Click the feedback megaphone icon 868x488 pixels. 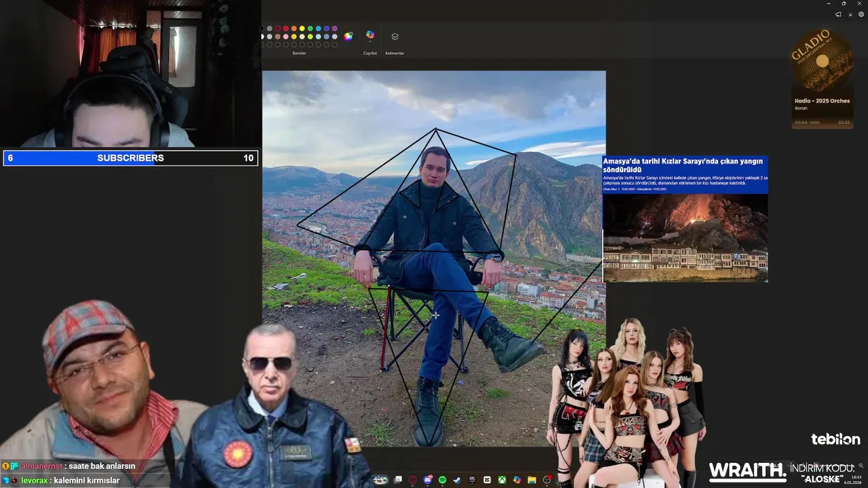tap(838, 14)
